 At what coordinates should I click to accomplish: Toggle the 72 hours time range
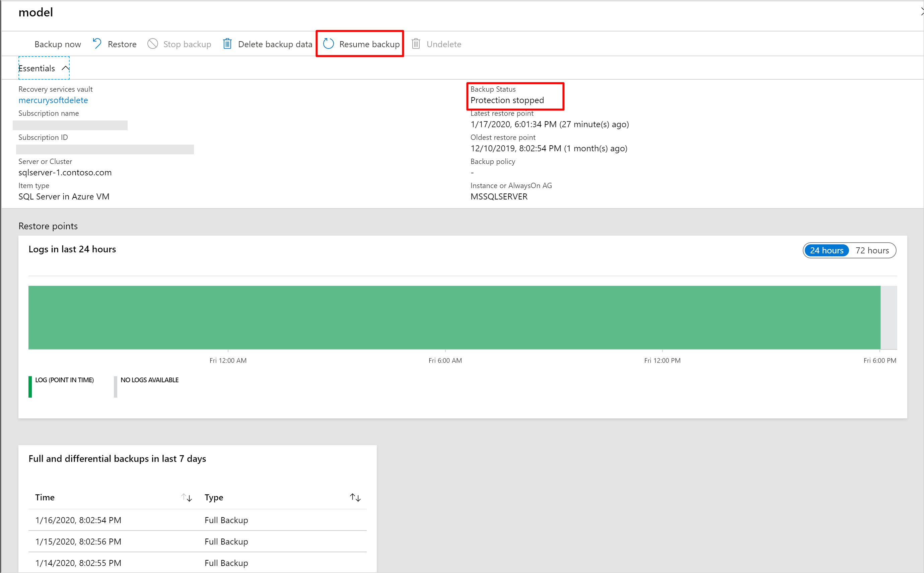[872, 250]
